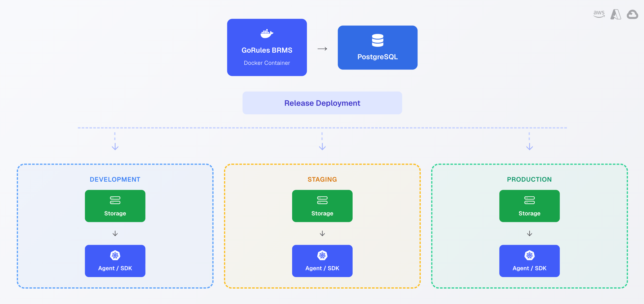Click the storage server icon in Staging

(x=322, y=200)
